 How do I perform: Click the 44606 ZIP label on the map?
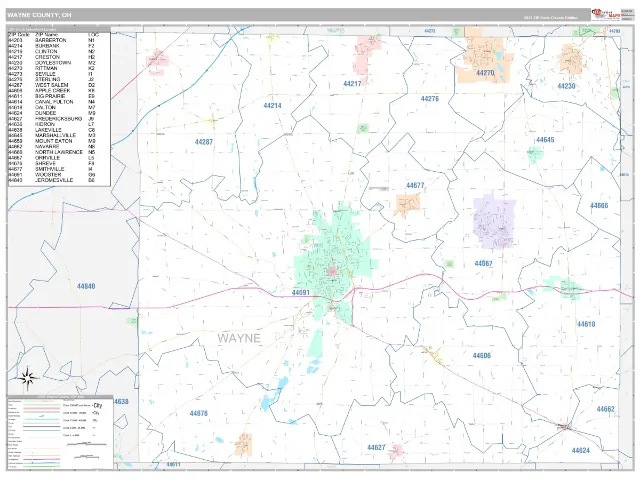tap(482, 356)
